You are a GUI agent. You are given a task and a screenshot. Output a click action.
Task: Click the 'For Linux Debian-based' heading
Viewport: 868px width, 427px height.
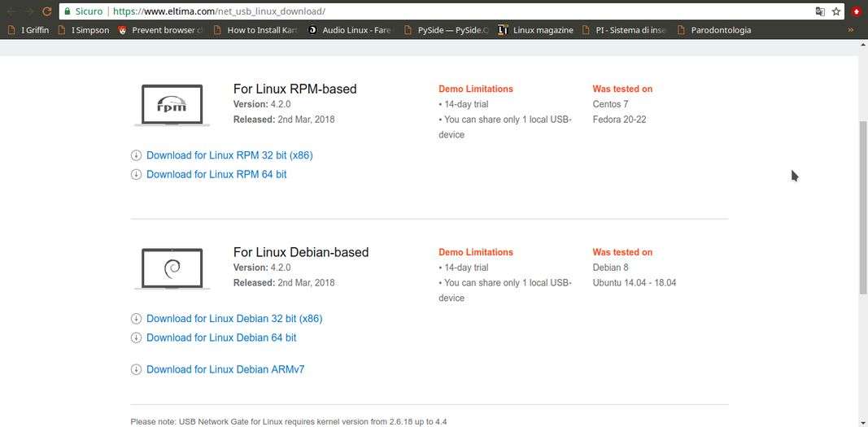pos(301,252)
